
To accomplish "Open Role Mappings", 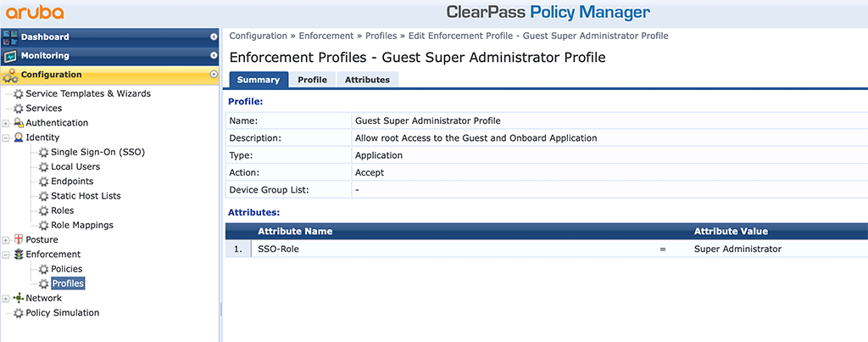I will [x=82, y=225].
